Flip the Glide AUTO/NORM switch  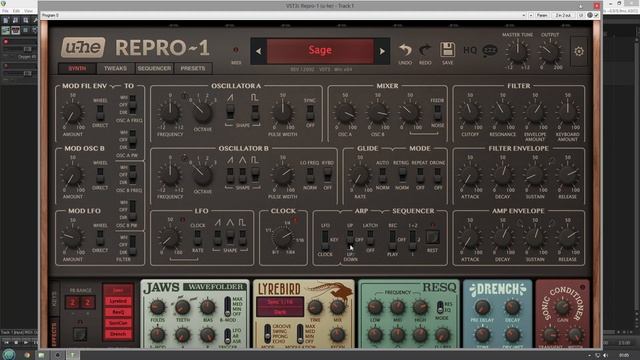[382, 175]
